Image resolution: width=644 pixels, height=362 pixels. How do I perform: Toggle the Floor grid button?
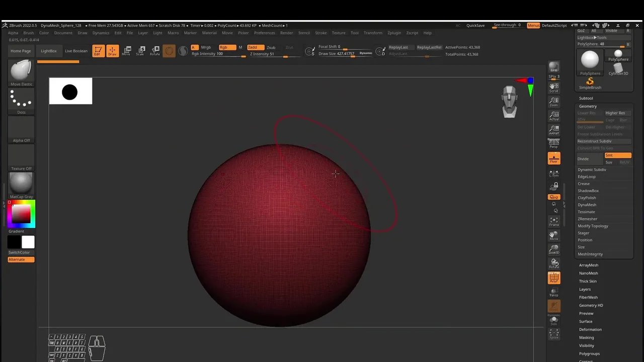(x=554, y=158)
